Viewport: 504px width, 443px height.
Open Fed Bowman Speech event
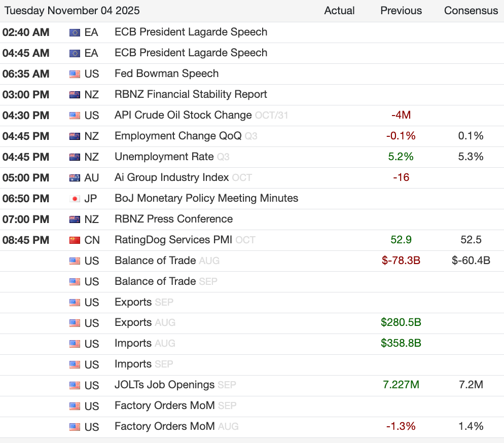(166, 73)
